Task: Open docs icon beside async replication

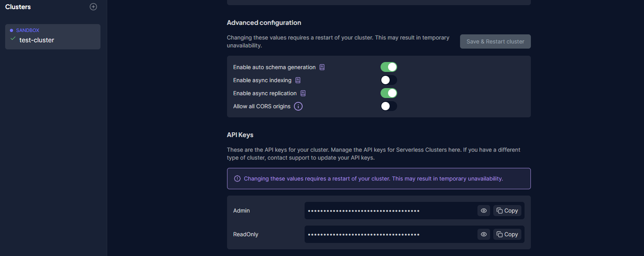Action: [x=303, y=93]
